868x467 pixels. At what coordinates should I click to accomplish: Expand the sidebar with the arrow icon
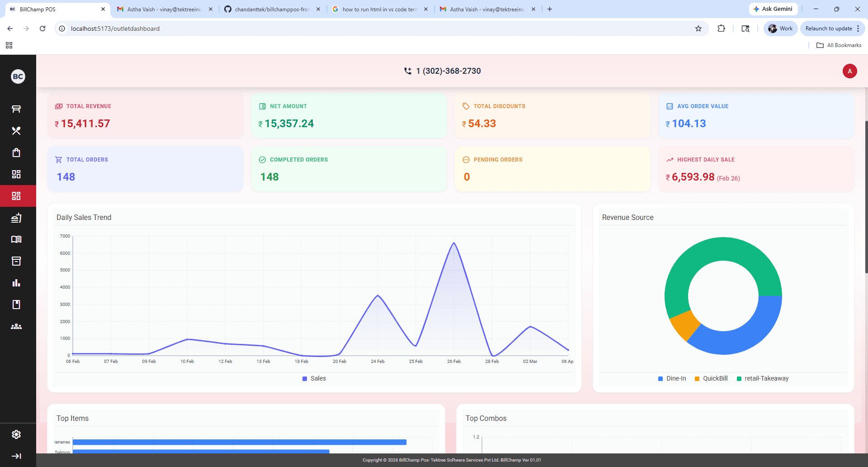(x=16, y=456)
